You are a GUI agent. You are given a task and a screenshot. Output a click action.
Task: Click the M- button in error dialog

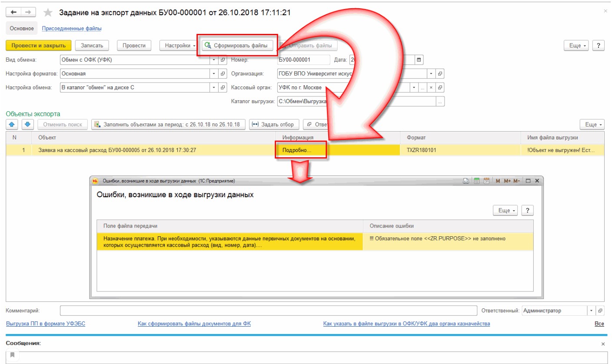tap(517, 181)
